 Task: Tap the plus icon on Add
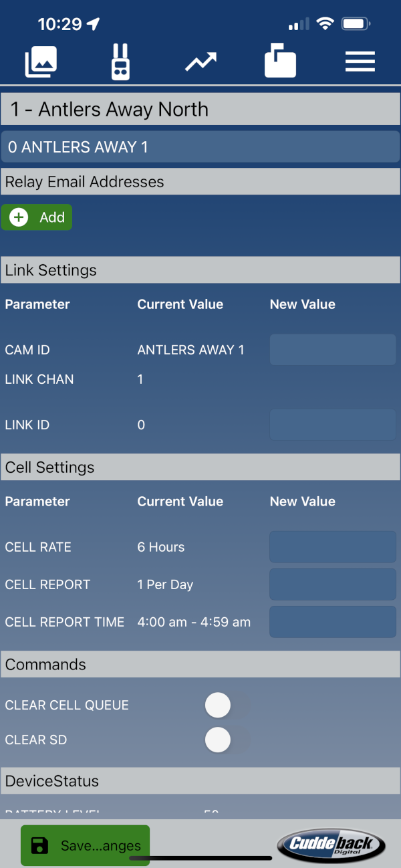pyautogui.click(x=19, y=217)
